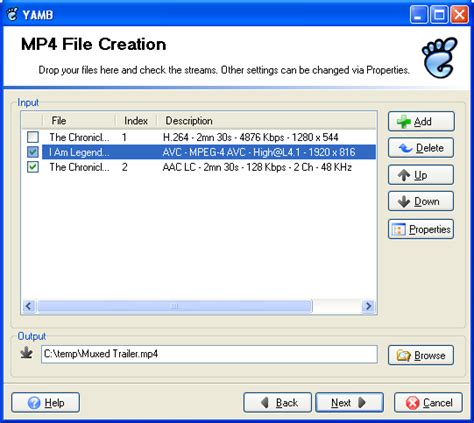Sort list by Description column header
The width and height of the screenshot is (474, 423).
pos(266,121)
